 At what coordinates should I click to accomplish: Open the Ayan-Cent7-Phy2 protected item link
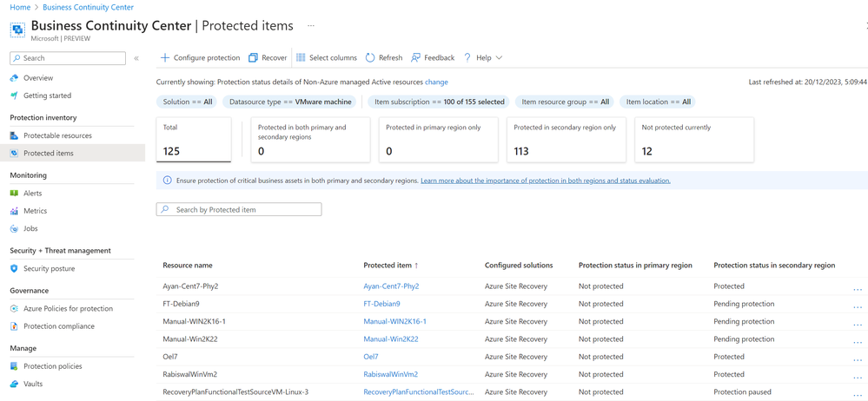click(391, 286)
